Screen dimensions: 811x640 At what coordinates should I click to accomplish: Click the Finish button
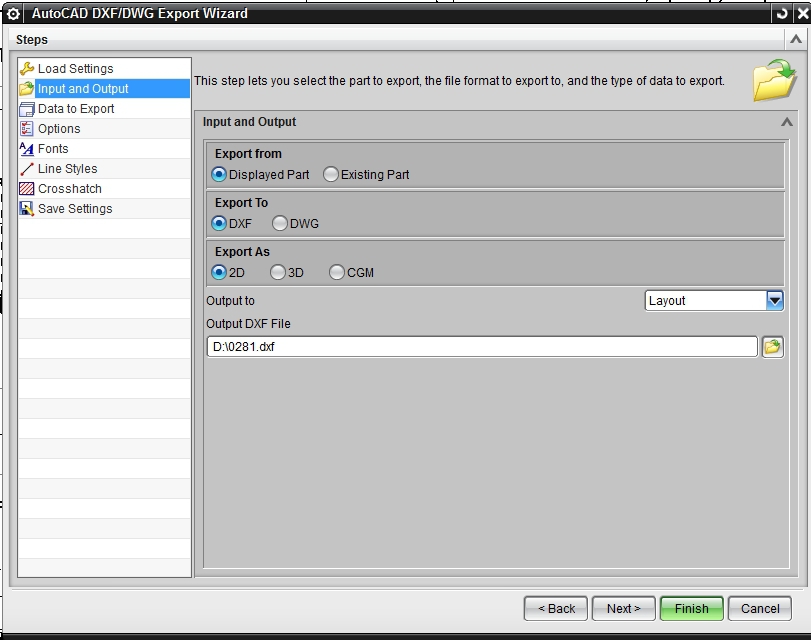tap(692, 608)
